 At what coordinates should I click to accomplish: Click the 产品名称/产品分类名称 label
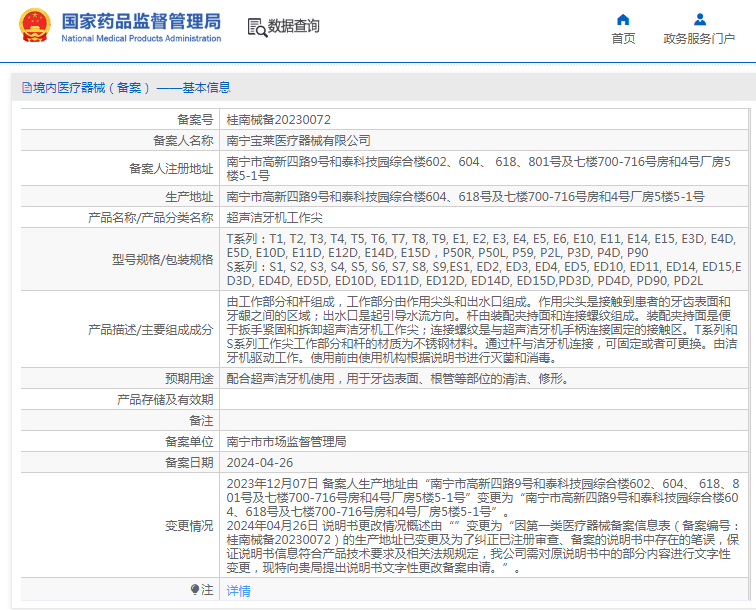point(150,218)
